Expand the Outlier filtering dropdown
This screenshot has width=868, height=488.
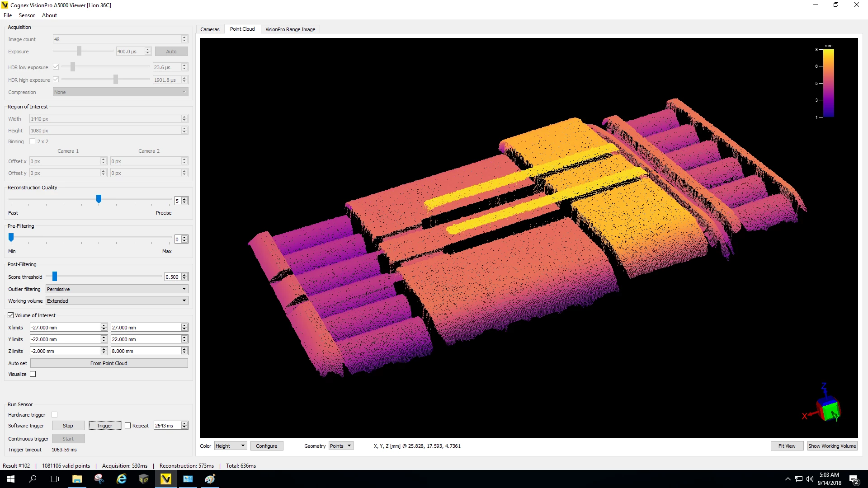[x=183, y=288]
